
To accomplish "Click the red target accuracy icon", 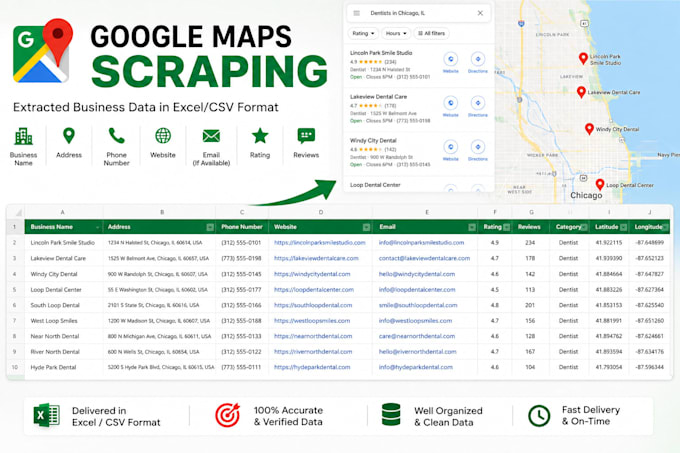I will (228, 415).
